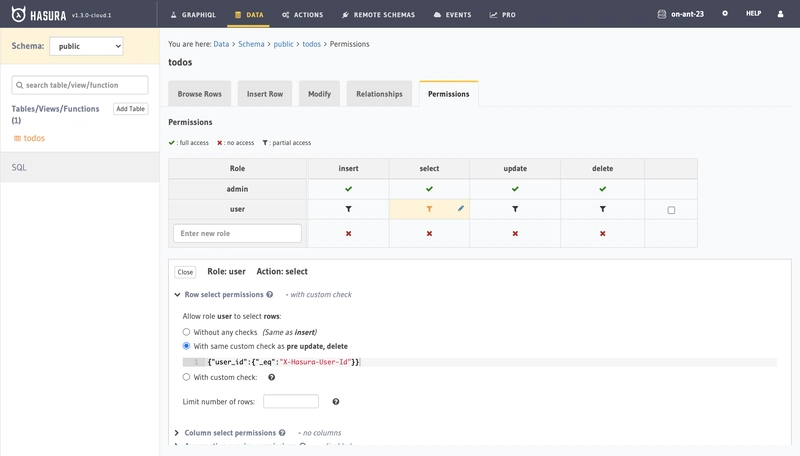The height and width of the screenshot is (456, 800).
Task: Open the Events nav tab
Action: [453, 15]
